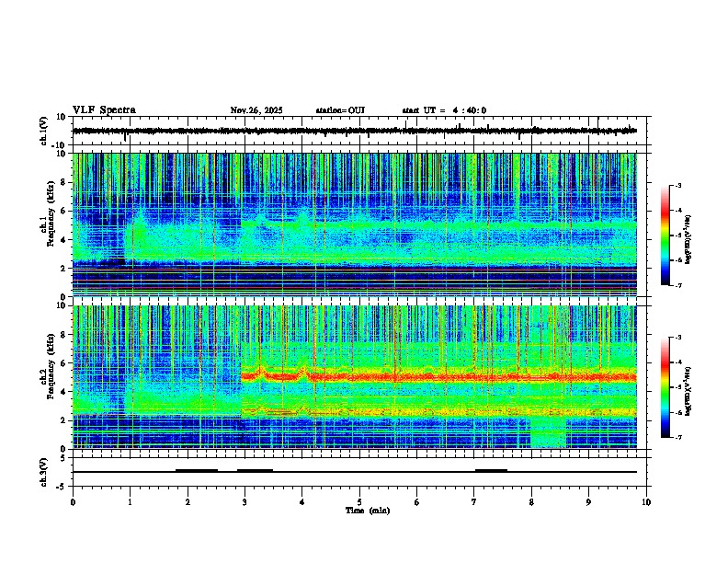This screenshot has height=563, width=728.
Task: Click time axis tick label "8"
Action: (531, 502)
